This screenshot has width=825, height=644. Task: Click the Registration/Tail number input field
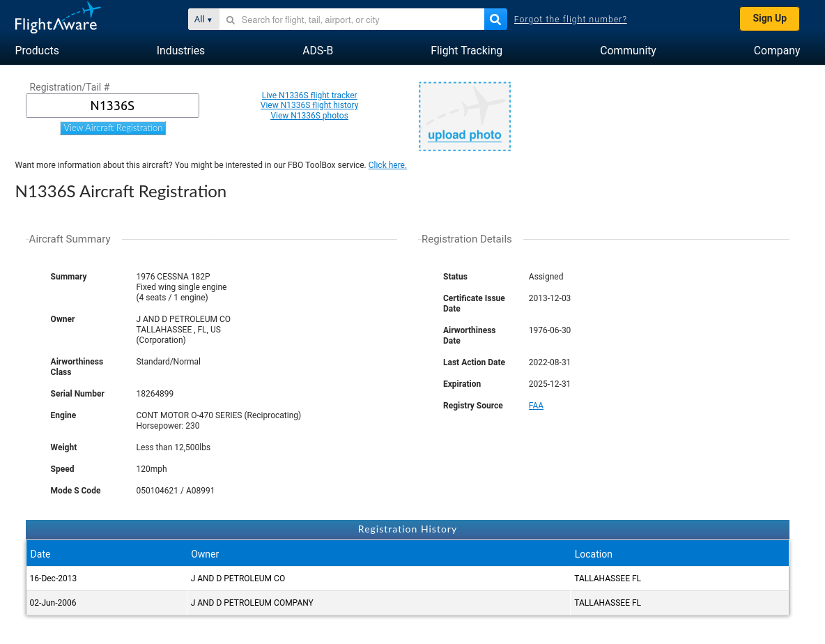pyautogui.click(x=113, y=106)
